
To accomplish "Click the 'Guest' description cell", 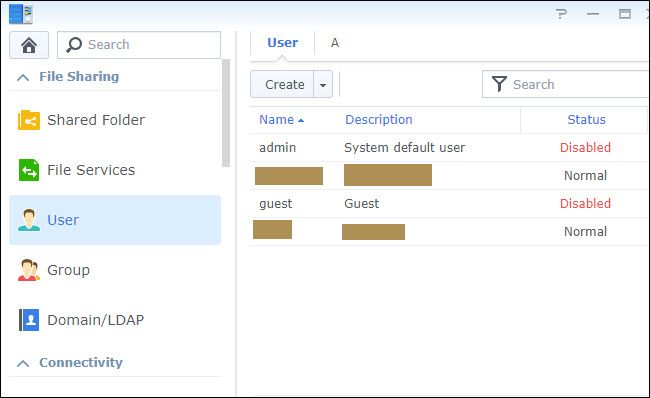I will pos(361,204).
